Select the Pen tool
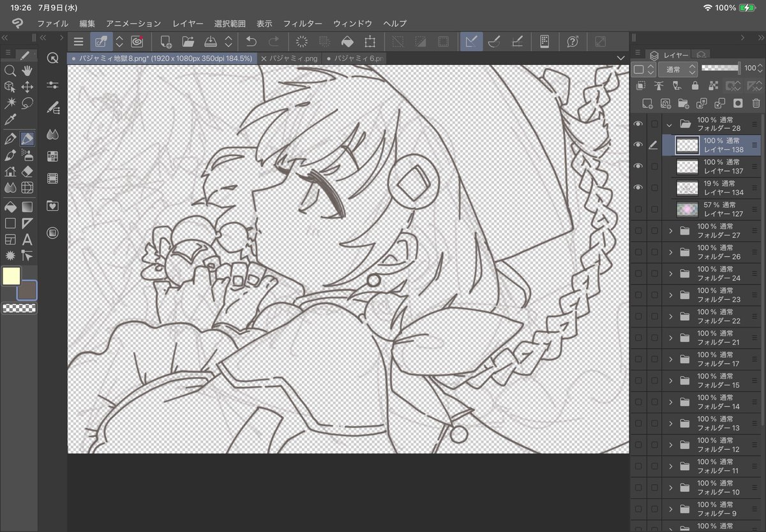The width and height of the screenshot is (766, 532). click(x=10, y=138)
